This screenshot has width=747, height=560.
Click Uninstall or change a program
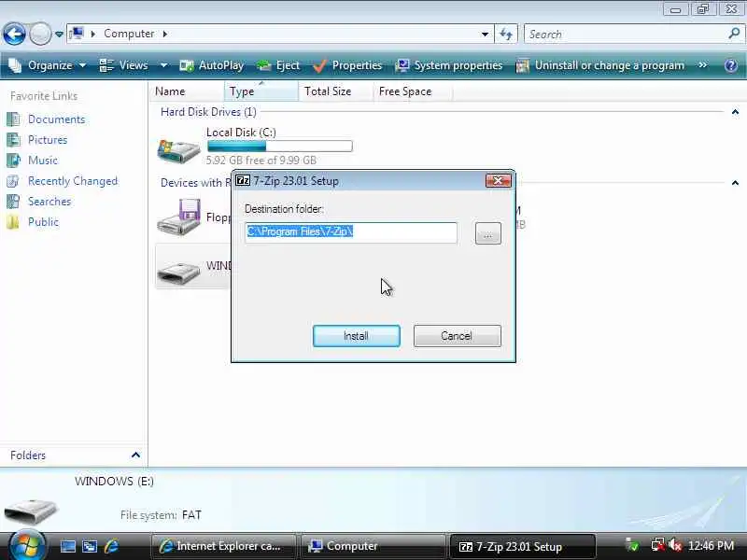[x=600, y=65]
